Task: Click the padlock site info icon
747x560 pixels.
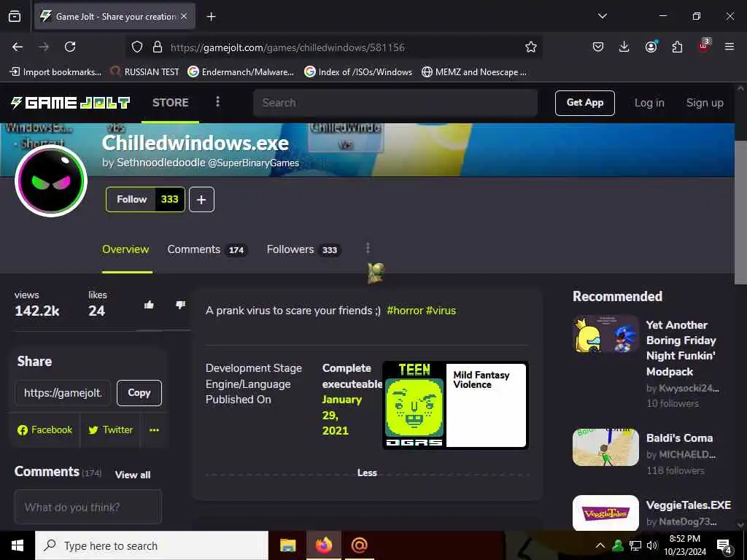Action: point(158,47)
